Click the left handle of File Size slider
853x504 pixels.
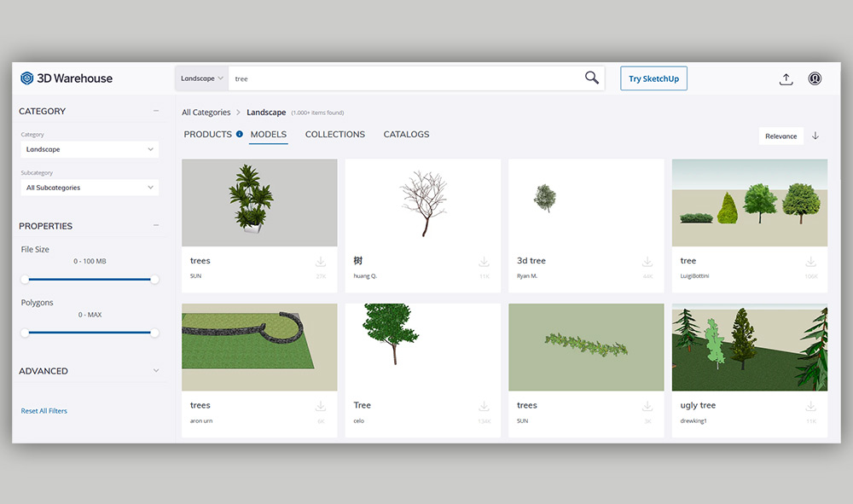coord(25,280)
